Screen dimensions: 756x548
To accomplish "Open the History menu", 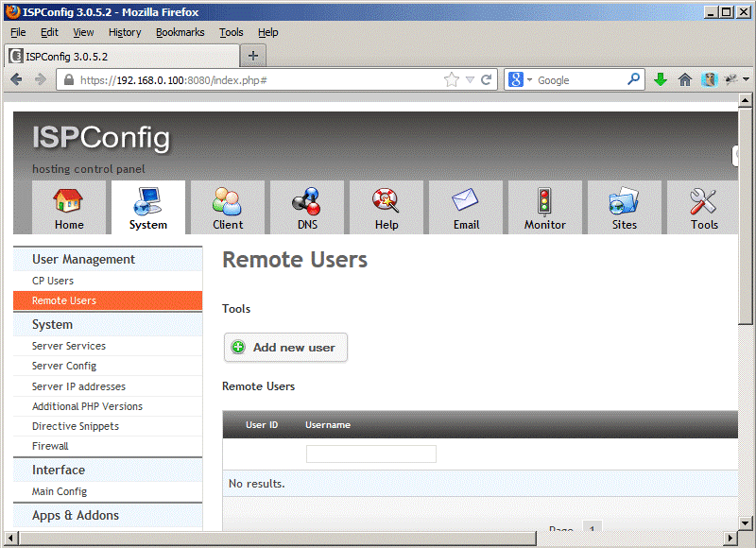I will (125, 32).
